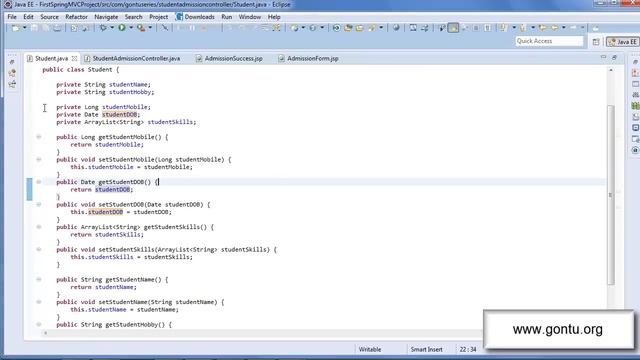Click the web browser globe toolbar icon

(x=396, y=28)
